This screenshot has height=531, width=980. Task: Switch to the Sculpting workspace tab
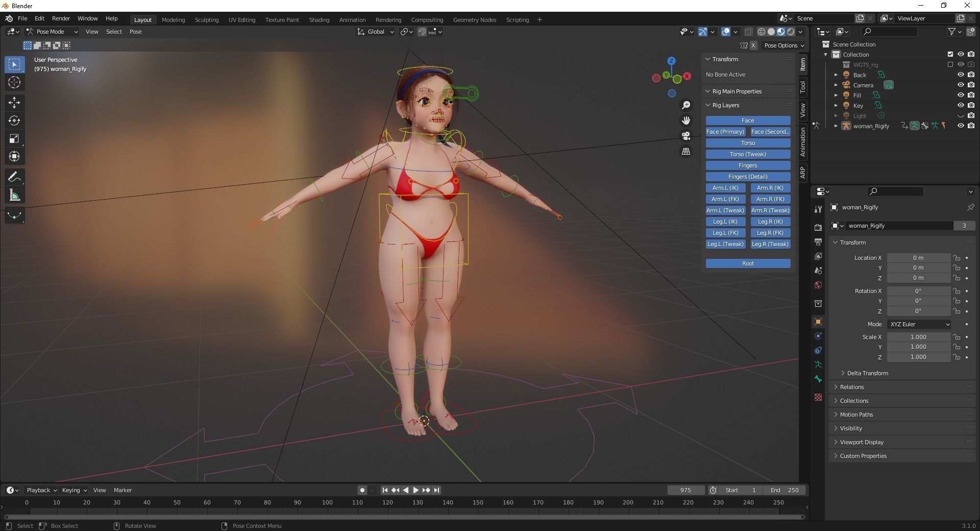(207, 20)
